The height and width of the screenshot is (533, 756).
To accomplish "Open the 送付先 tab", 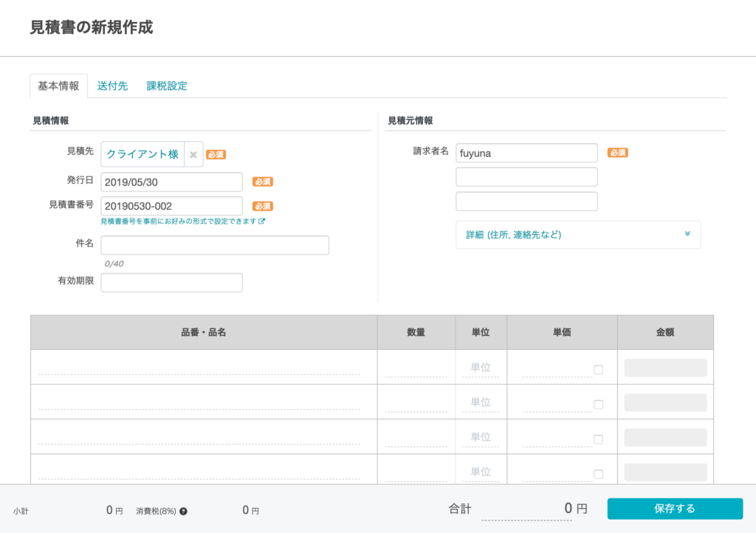I will coord(112,86).
